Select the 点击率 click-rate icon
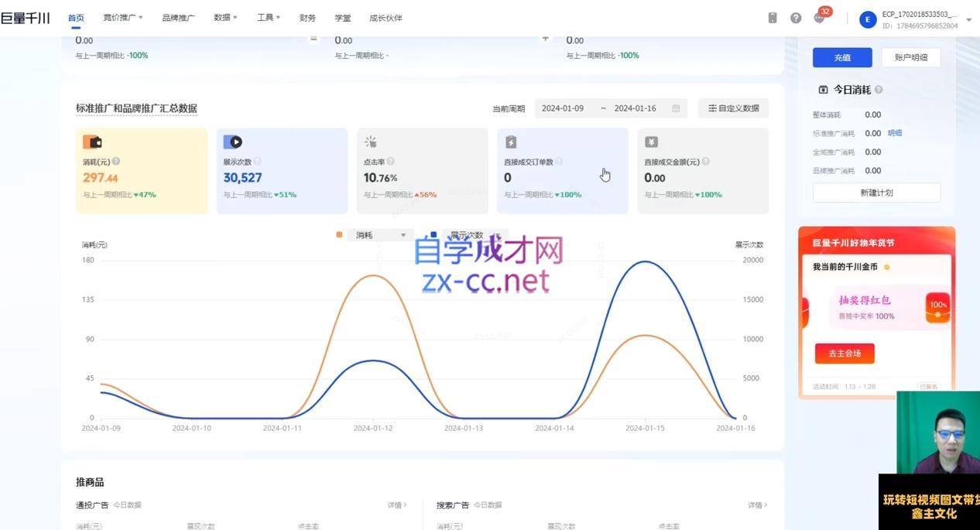Viewport: 980px width, 530px height. click(369, 142)
